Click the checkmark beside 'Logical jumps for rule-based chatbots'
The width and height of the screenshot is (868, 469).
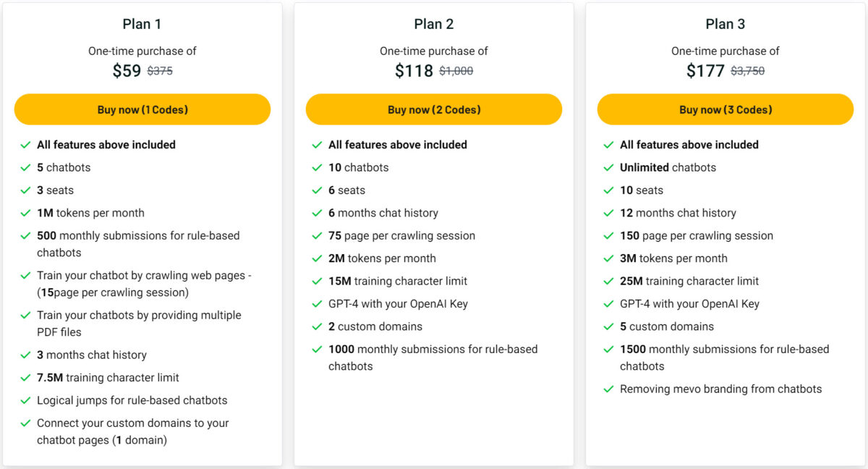tap(26, 400)
